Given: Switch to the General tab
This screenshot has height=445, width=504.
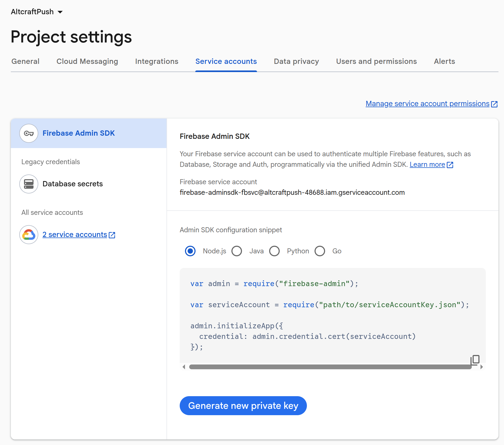Looking at the screenshot, I should 25,61.
